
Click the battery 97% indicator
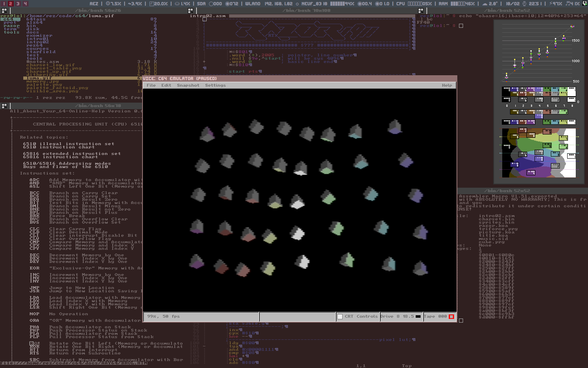tap(556, 4)
